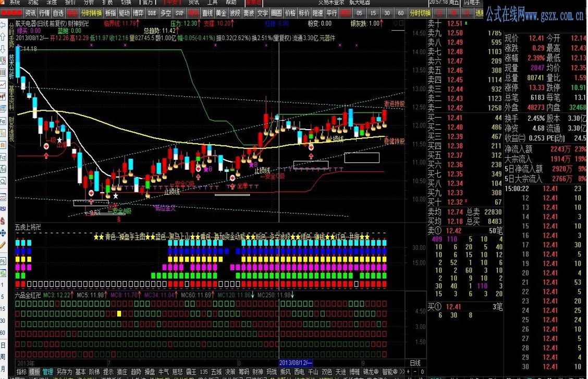Switch to 30 minute period button
The width and height of the screenshot is (588, 379).
tap(387, 13)
